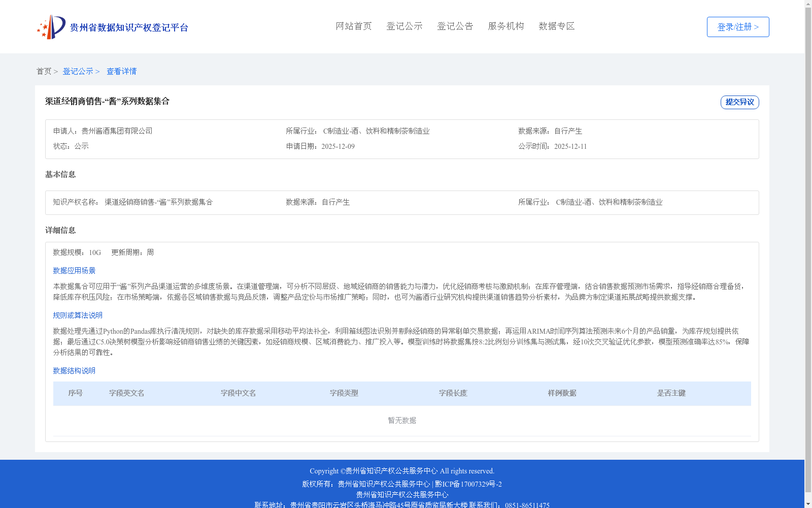Image resolution: width=812 pixels, height=508 pixels.
Task: Open the 网站首页 nav item
Action: coord(354,26)
